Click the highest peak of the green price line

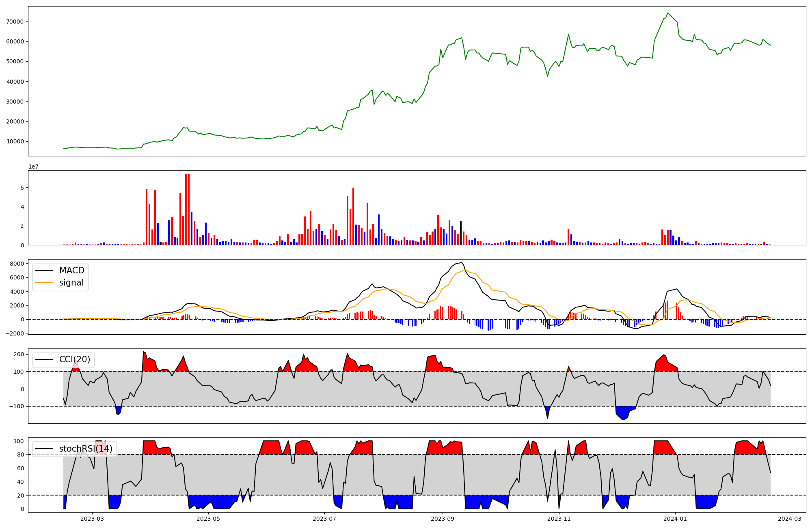667,13
